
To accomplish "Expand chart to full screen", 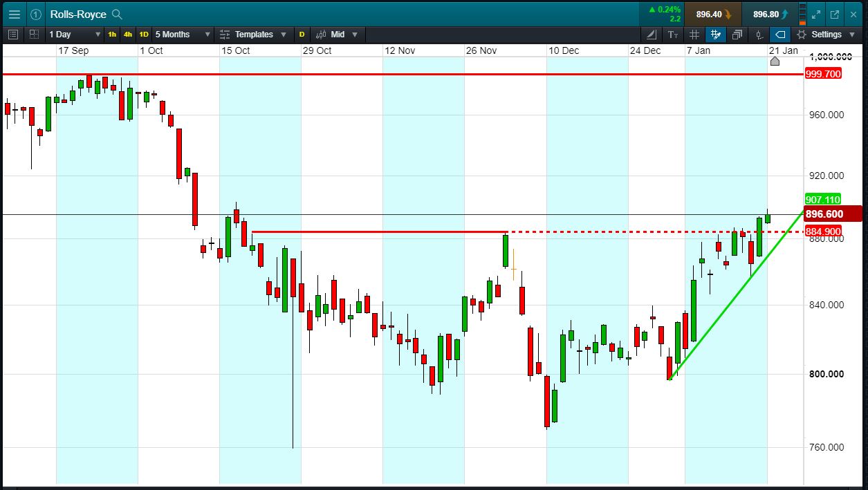I will pyautogui.click(x=816, y=14).
